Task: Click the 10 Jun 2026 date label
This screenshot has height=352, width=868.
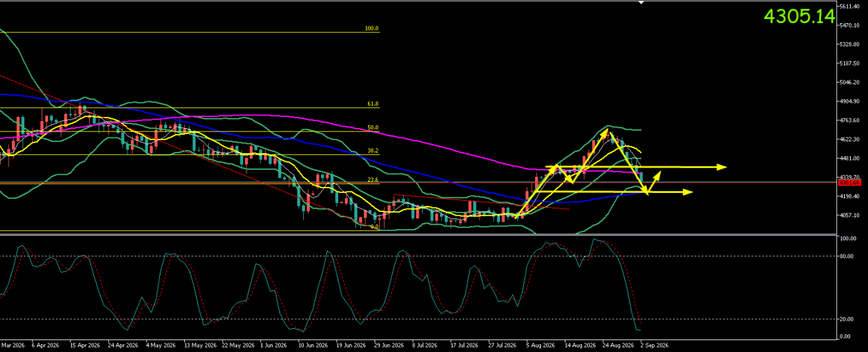Action: 312,345
